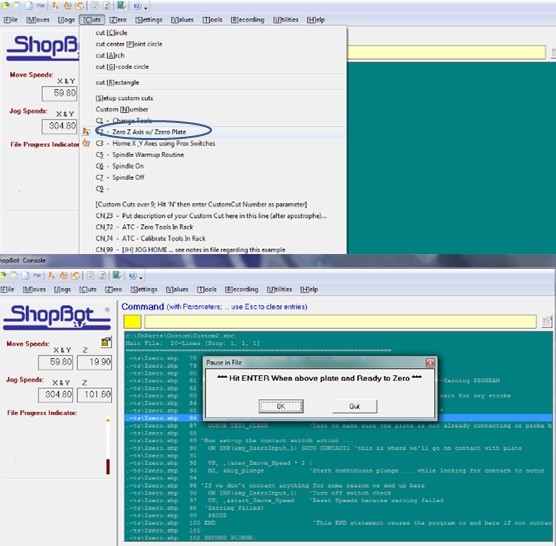This screenshot has width=556, height=546.
Task: Click first orange Zero-Z toolbar icon, Cuts-menu window
Action: 56,6
